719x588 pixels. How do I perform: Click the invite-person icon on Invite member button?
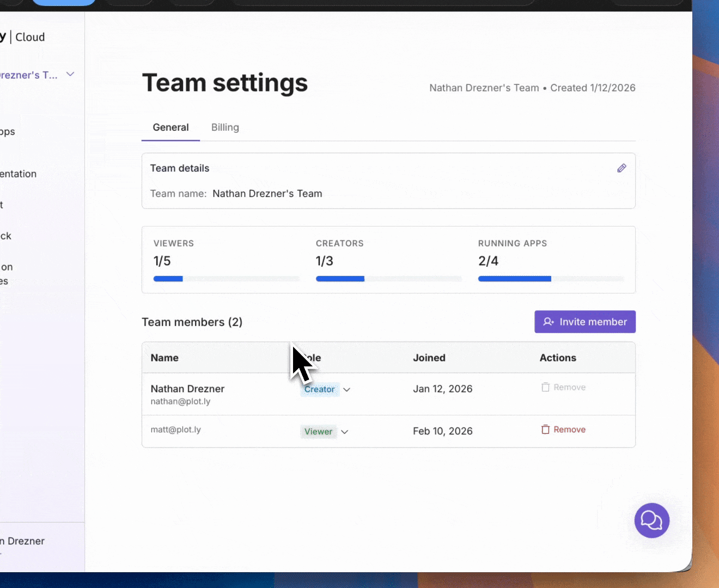tap(548, 322)
